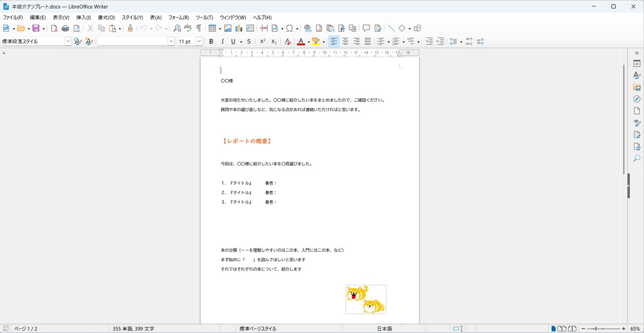Click the 日本語 language indicator in status bar

click(x=384, y=329)
